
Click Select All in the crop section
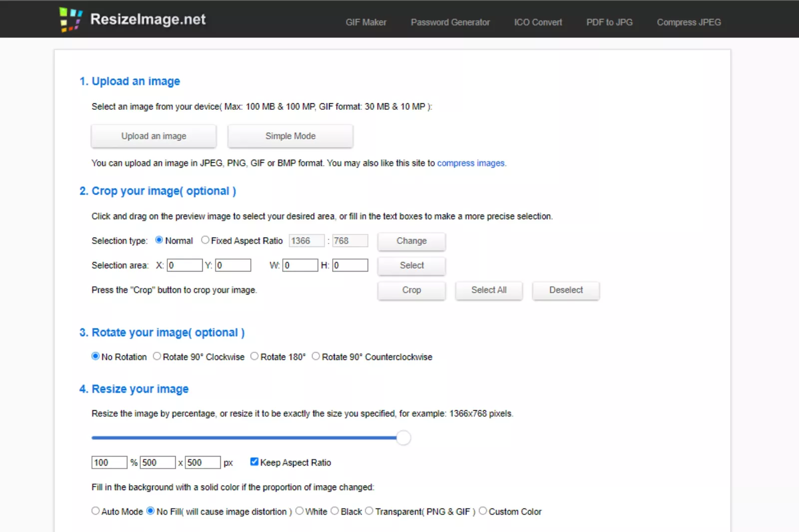[x=488, y=290]
